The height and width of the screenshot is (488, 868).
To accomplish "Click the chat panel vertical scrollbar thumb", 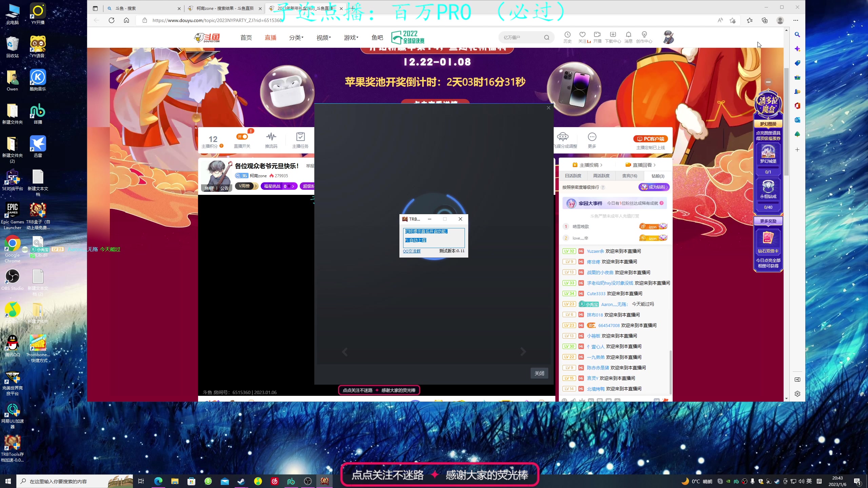I will pos(670,373).
